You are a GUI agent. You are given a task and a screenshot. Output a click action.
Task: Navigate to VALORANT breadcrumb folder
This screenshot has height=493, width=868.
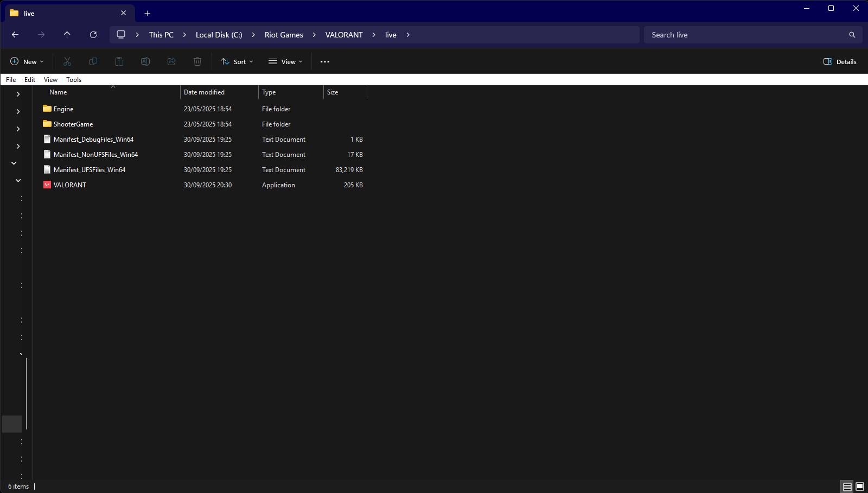pos(344,35)
